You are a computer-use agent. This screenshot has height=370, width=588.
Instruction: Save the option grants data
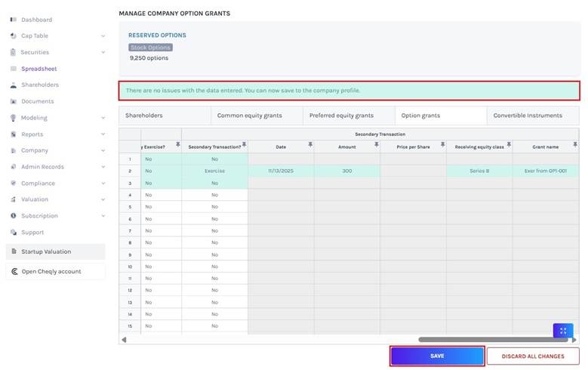(436, 356)
